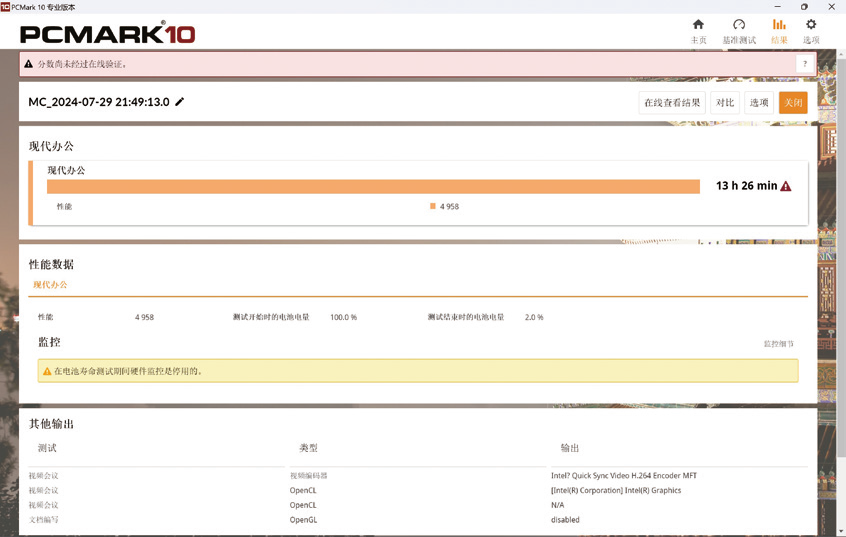
Task: Click warning triangle beside 13 h 26 min
Action: (786, 186)
